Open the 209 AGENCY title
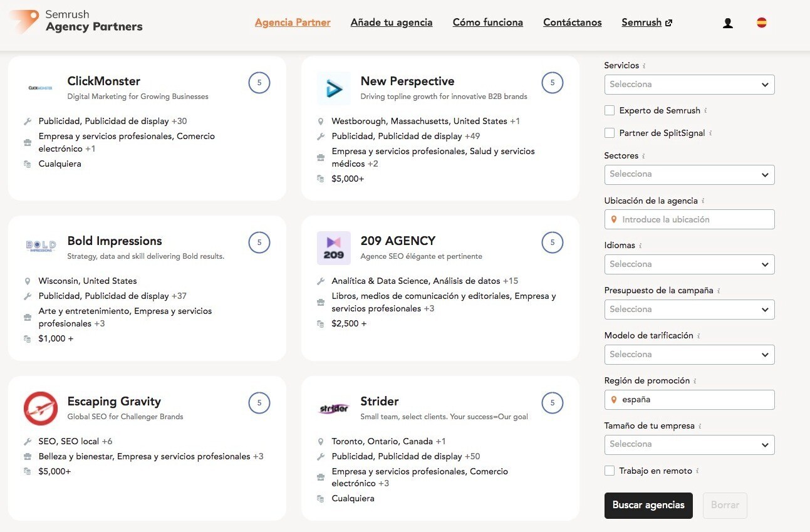Viewport: 810px width, 532px height. tap(398, 241)
